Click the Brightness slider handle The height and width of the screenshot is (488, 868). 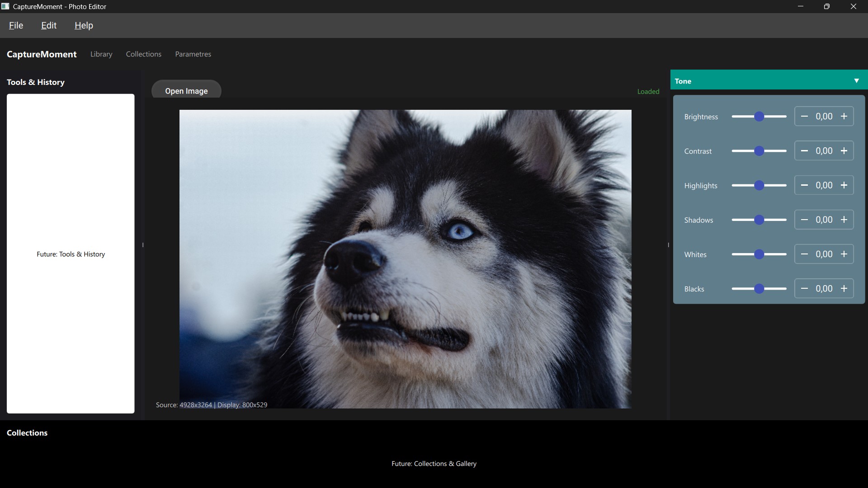[759, 117]
